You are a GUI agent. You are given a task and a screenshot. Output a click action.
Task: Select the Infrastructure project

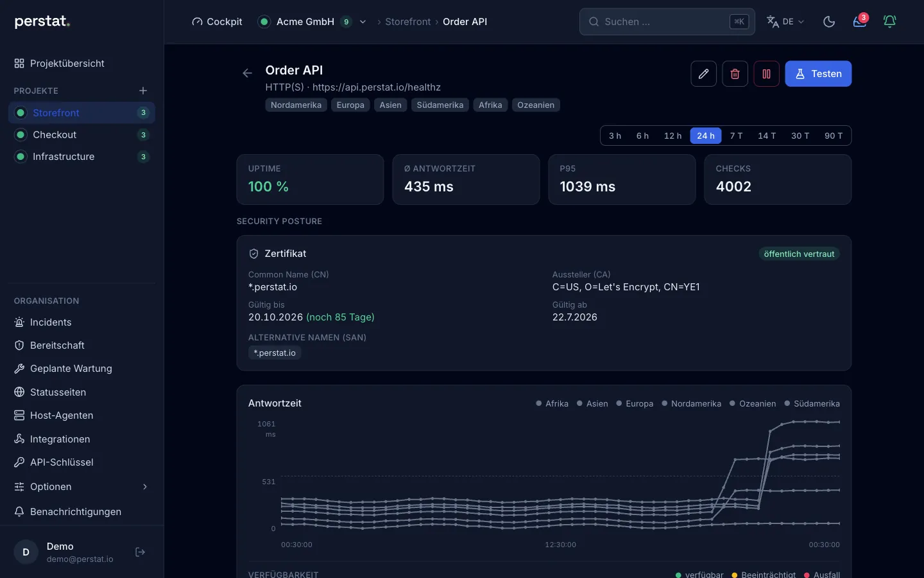81,157
